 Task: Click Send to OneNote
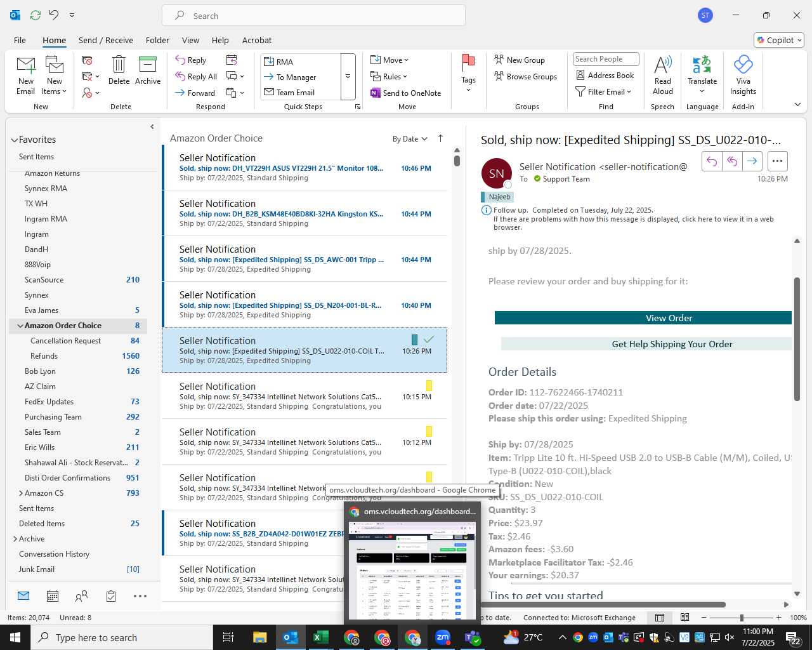pyautogui.click(x=406, y=93)
